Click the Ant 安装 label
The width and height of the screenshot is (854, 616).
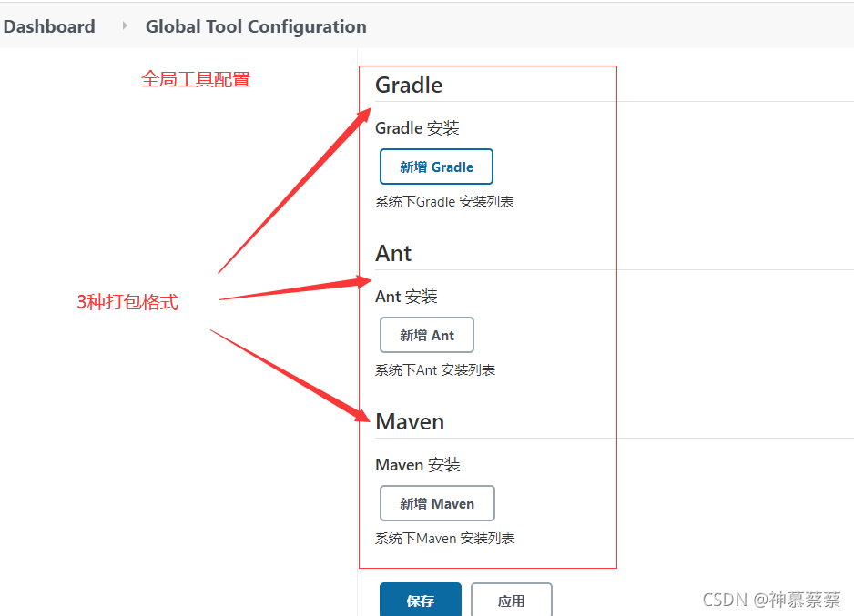point(406,297)
